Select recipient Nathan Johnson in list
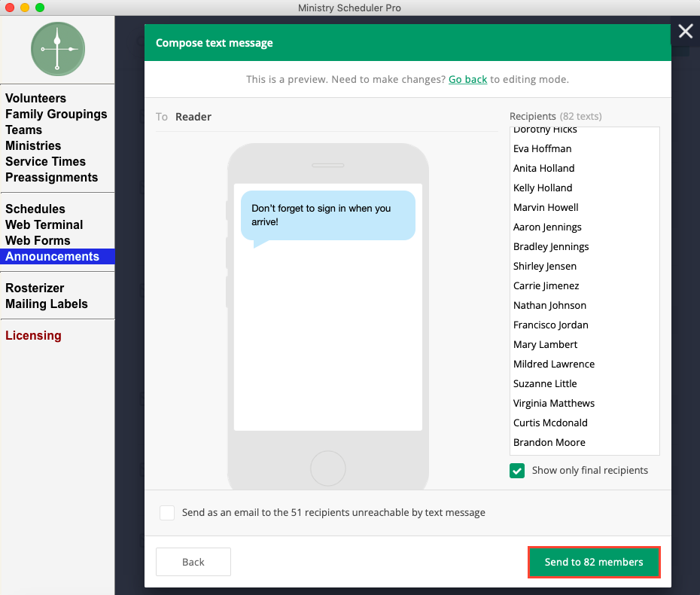Viewport: 700px width, 595px height. (549, 305)
